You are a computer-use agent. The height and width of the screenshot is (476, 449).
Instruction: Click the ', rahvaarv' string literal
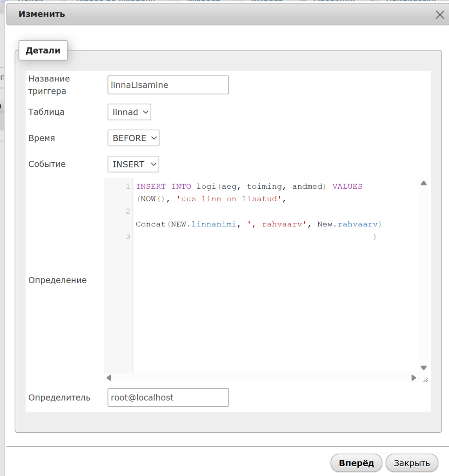pos(277,225)
